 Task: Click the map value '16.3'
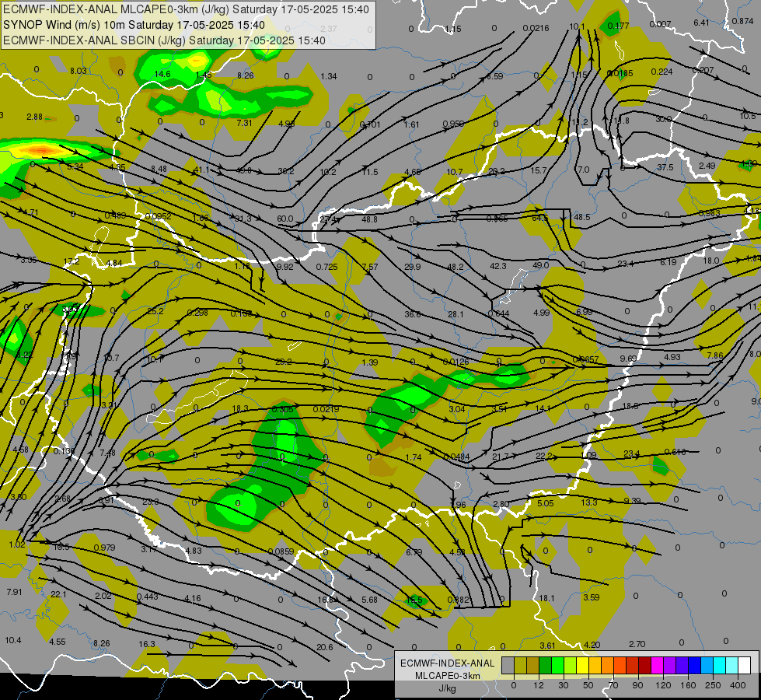[x=147, y=644]
